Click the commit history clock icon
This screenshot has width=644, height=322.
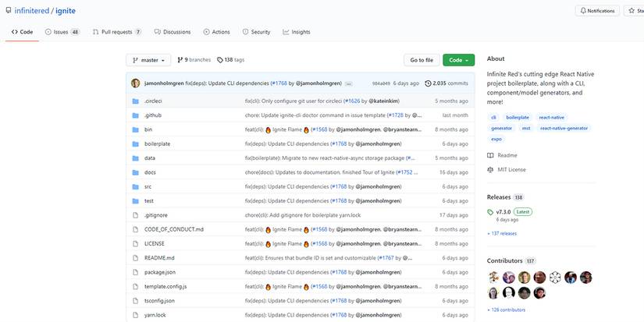click(x=428, y=83)
